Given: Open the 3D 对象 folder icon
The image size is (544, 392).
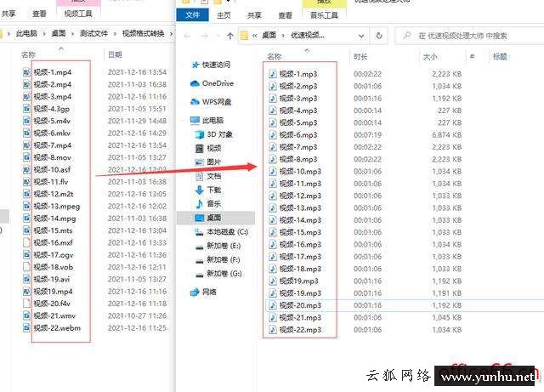Looking at the screenshot, I should pyautogui.click(x=200, y=134).
